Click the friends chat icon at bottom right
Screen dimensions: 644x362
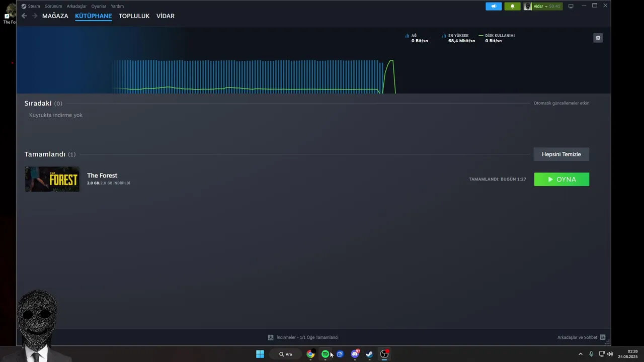603,337
